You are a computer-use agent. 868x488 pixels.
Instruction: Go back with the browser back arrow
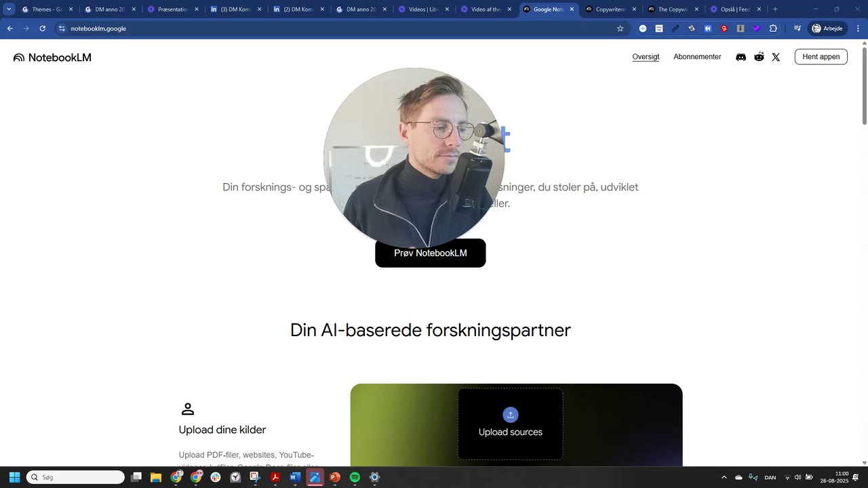(x=9, y=28)
